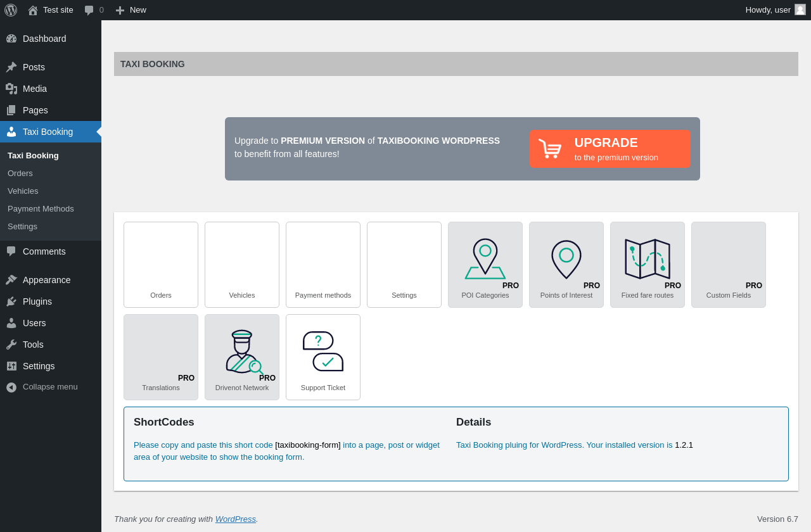Click the ShortCodes heading

(x=164, y=422)
